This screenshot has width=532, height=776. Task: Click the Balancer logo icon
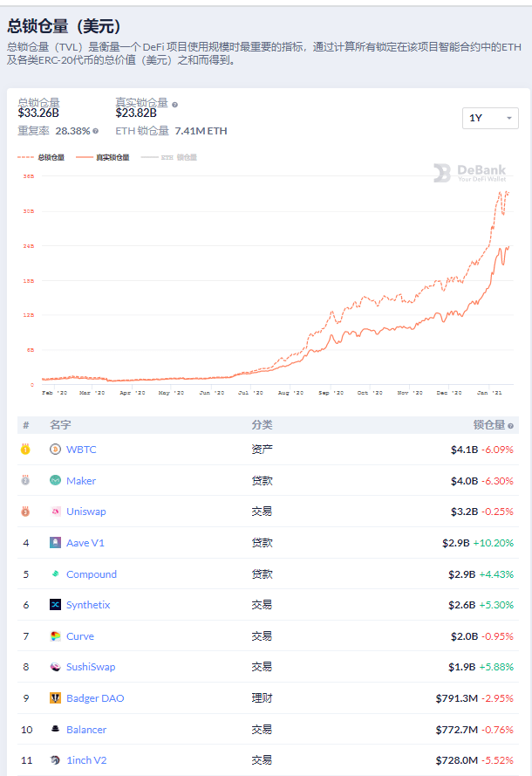55,729
